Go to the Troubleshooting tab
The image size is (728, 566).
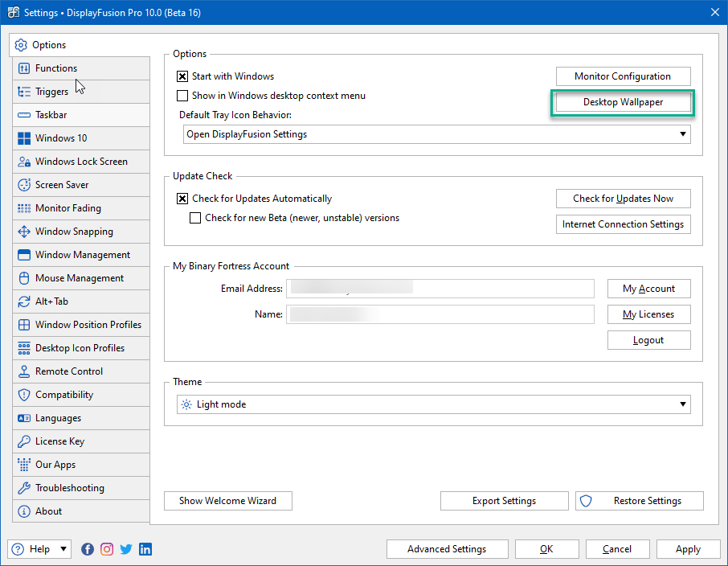tap(81, 487)
